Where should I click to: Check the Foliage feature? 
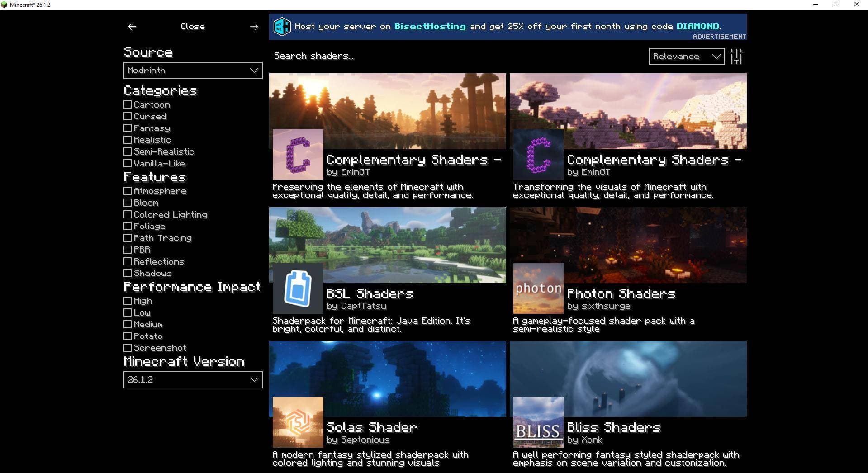tap(128, 226)
